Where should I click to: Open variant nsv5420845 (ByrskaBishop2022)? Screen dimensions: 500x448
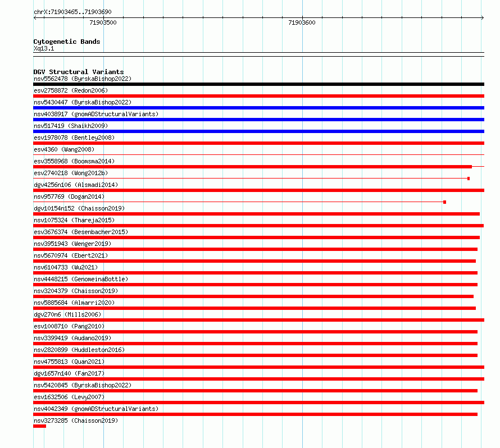pos(83,385)
